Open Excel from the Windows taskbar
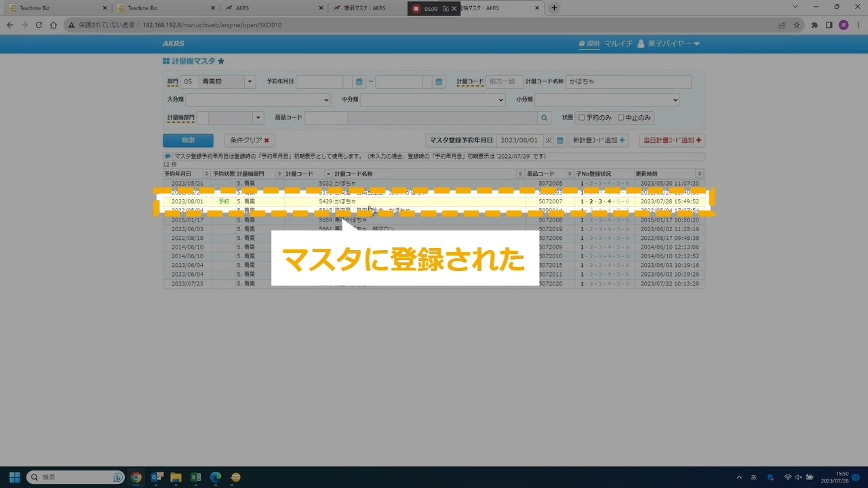 pos(195,477)
